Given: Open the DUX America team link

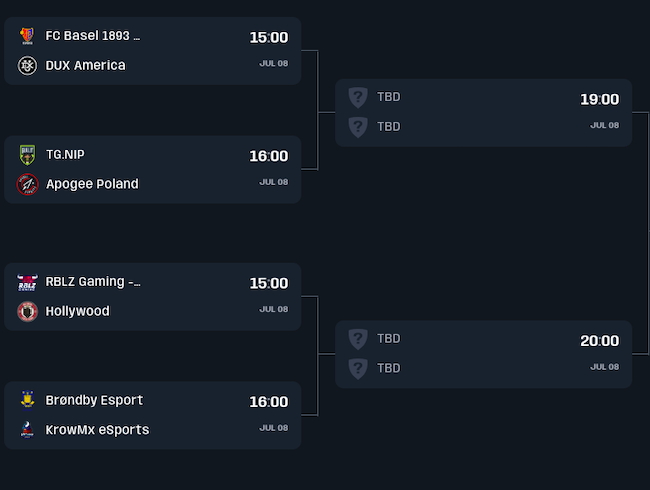Looking at the screenshot, I should click(x=86, y=65).
